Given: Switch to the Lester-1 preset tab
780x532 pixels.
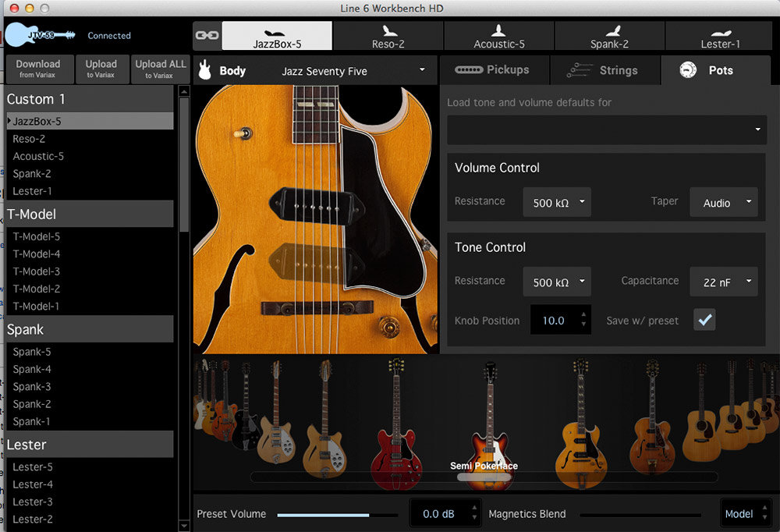Looking at the screenshot, I should (x=720, y=36).
